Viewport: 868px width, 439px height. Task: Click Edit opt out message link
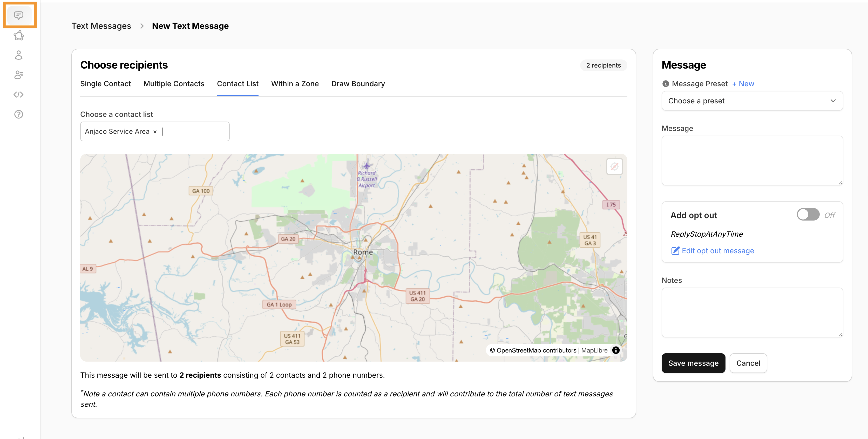click(x=717, y=250)
